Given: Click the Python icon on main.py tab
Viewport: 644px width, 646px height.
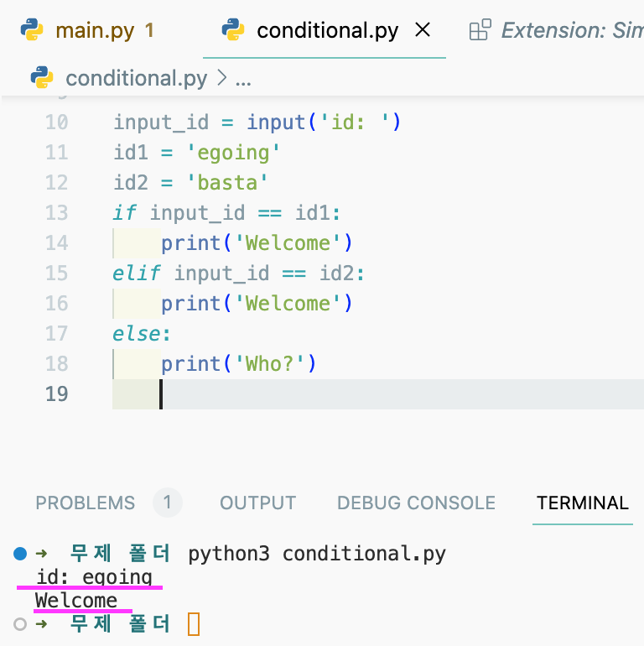Looking at the screenshot, I should coord(32,29).
